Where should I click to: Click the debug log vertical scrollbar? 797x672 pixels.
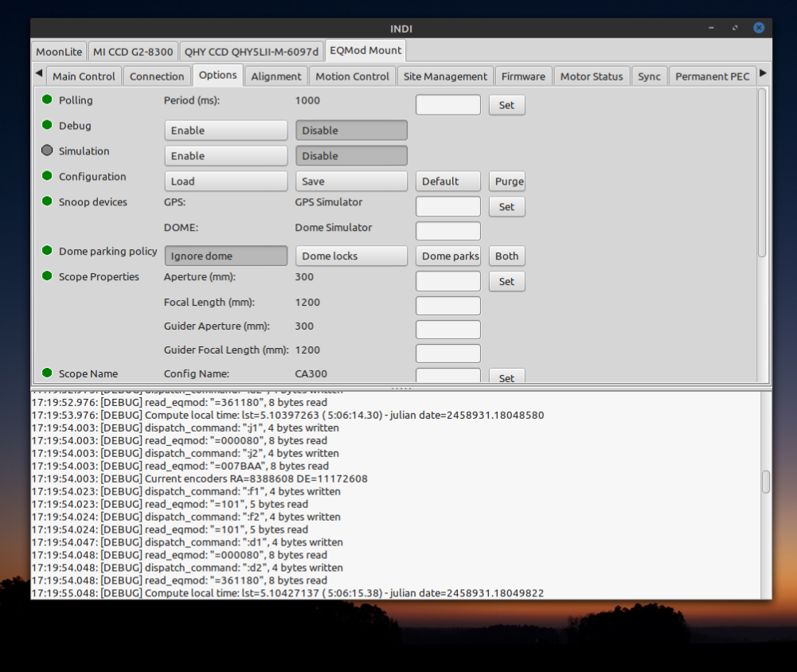766,482
